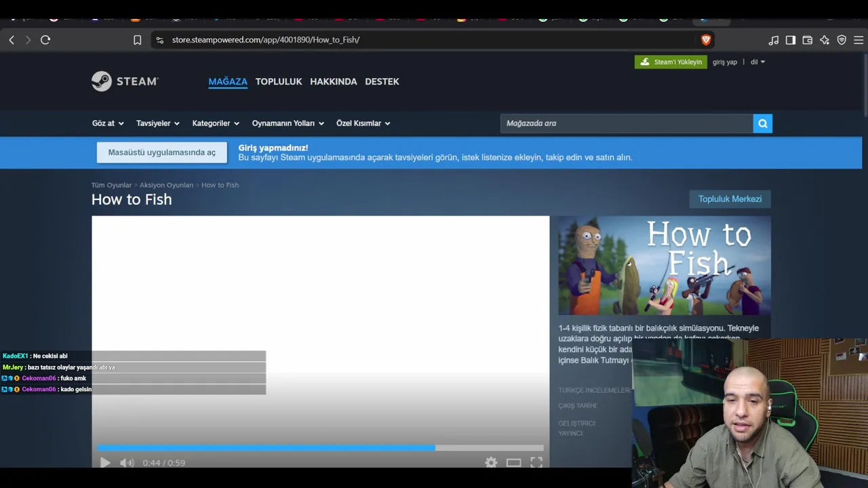Seek on the video progress bar
868x488 pixels.
click(x=320, y=448)
